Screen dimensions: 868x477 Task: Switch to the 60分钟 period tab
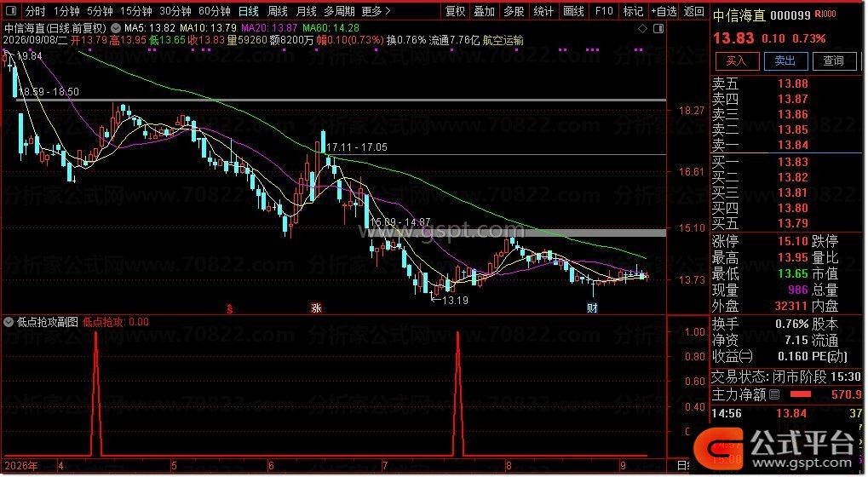point(215,10)
